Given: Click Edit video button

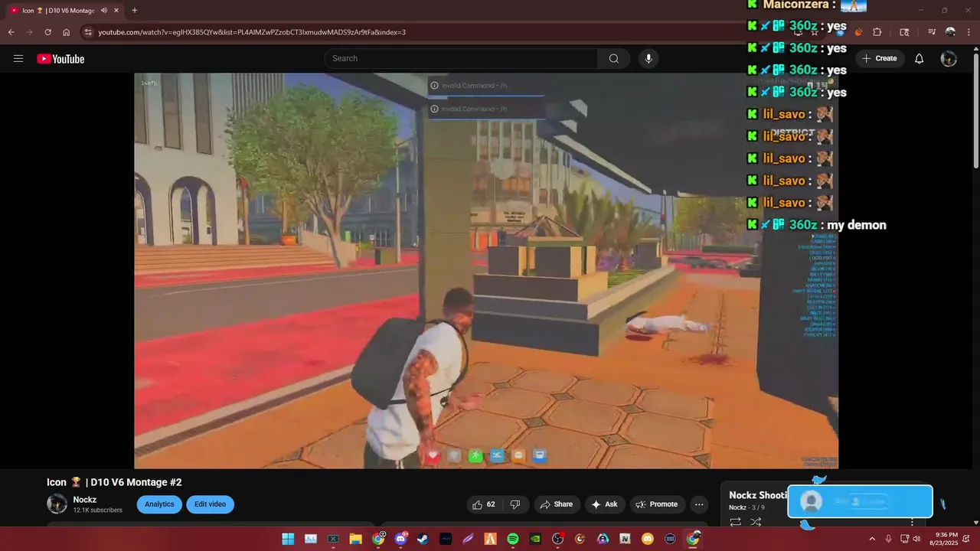Looking at the screenshot, I should pyautogui.click(x=210, y=504).
